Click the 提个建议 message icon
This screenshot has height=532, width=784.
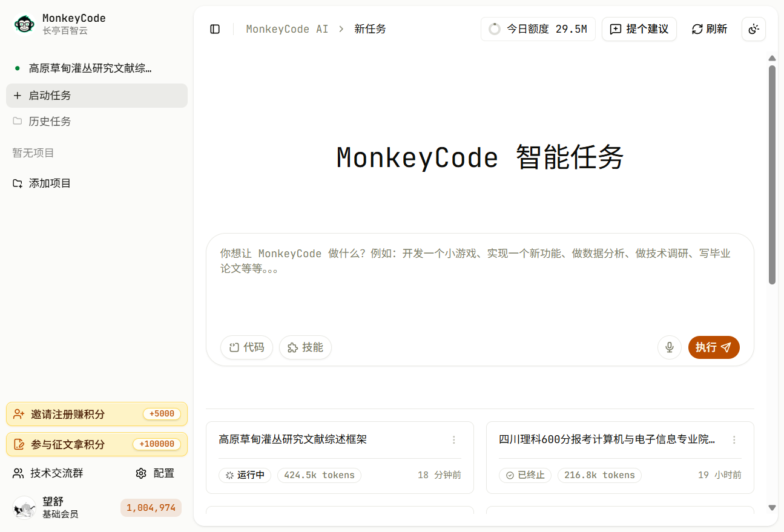(x=616, y=29)
